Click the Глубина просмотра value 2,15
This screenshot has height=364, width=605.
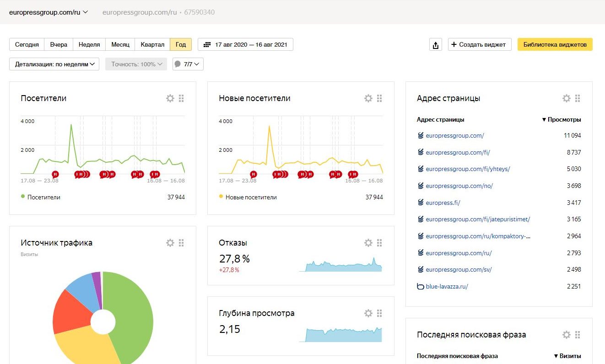(230, 329)
